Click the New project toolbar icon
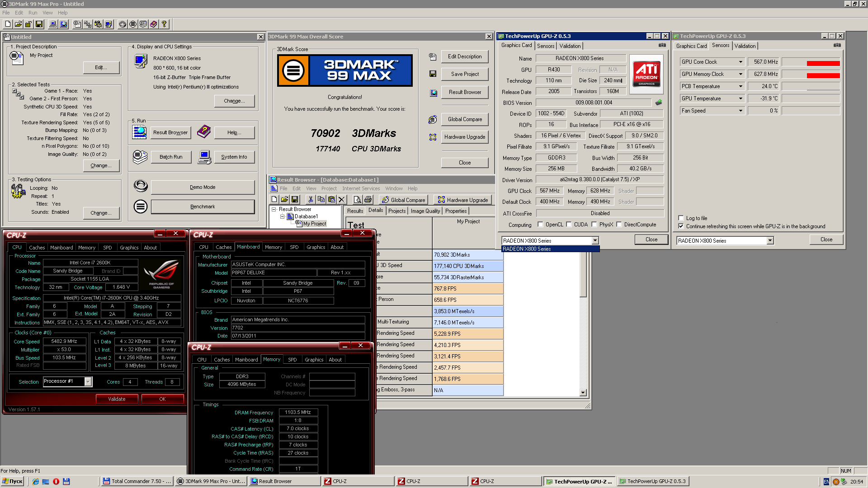Viewport: 868px width, 488px height. point(8,24)
